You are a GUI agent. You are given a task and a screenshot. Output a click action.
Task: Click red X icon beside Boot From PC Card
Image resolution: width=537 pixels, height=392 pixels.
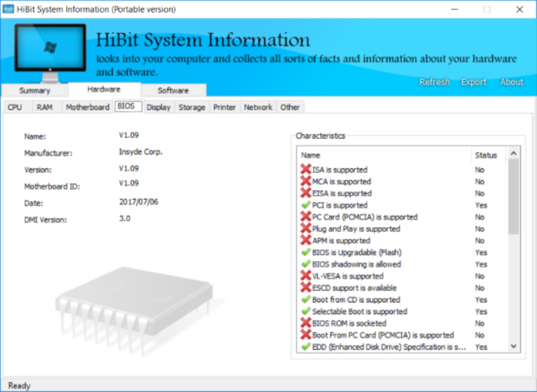[x=306, y=335]
